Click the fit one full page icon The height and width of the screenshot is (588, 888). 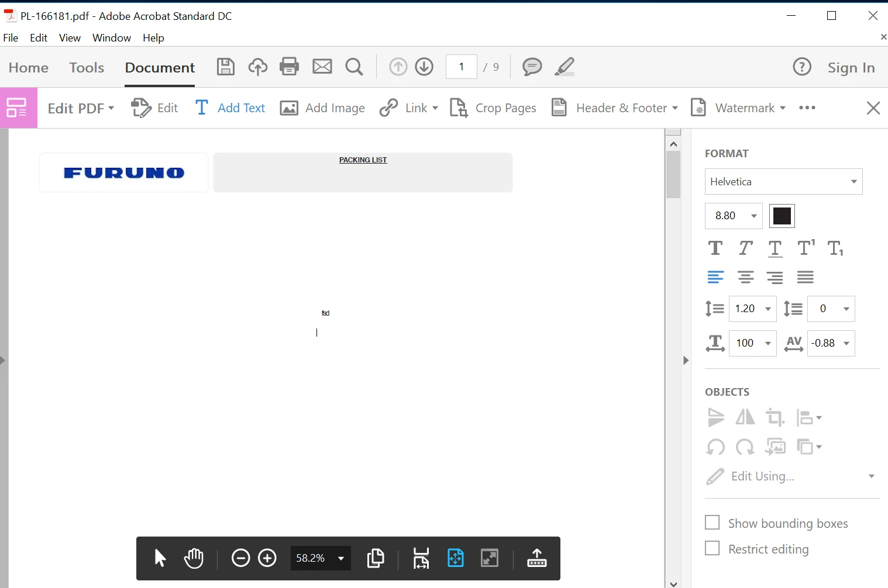(456, 558)
